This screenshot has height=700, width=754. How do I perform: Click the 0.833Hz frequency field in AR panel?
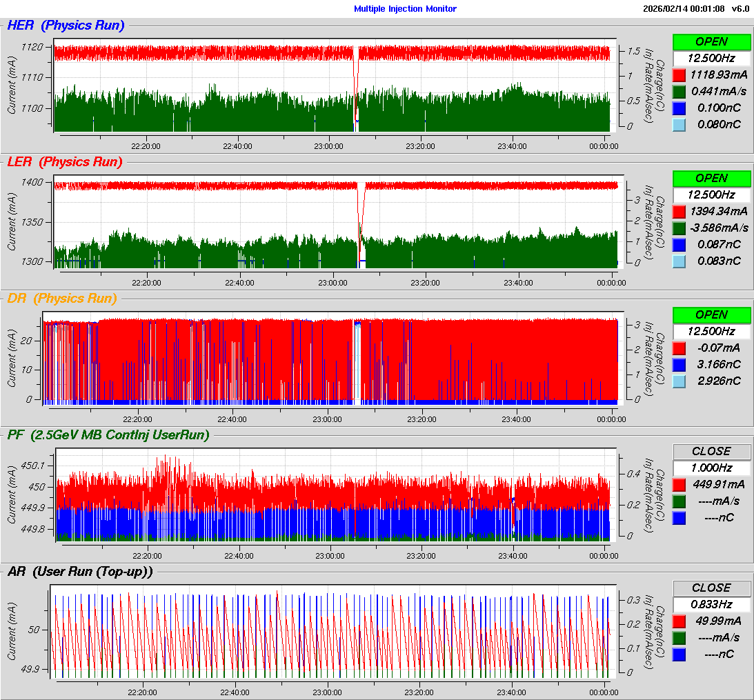[711, 604]
